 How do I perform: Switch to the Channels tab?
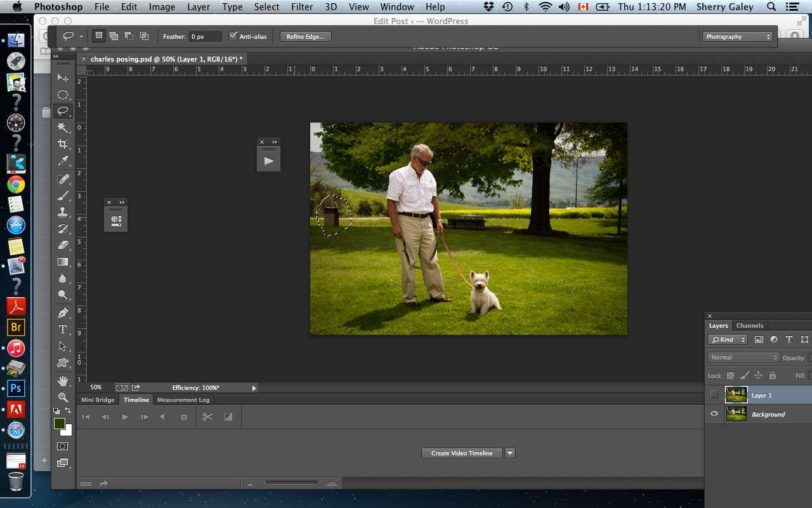pyautogui.click(x=750, y=326)
